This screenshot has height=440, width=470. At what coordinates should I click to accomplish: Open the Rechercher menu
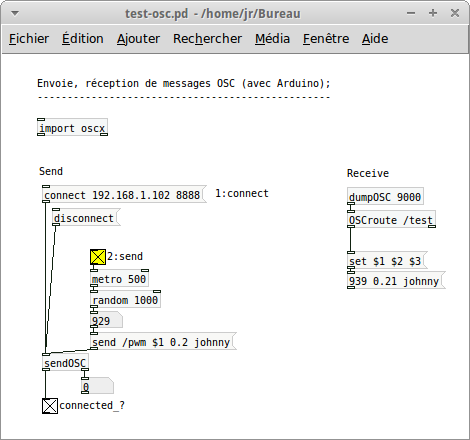(x=207, y=39)
